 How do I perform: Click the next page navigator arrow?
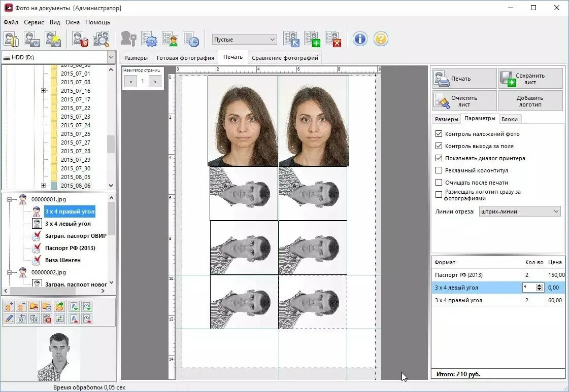tap(155, 81)
